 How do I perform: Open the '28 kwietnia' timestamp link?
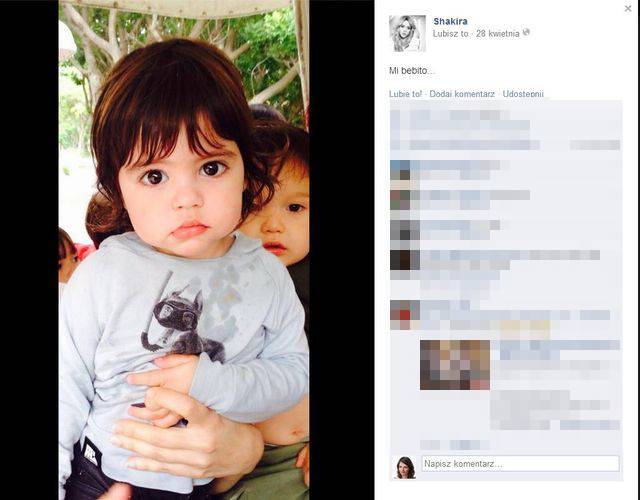point(498,33)
